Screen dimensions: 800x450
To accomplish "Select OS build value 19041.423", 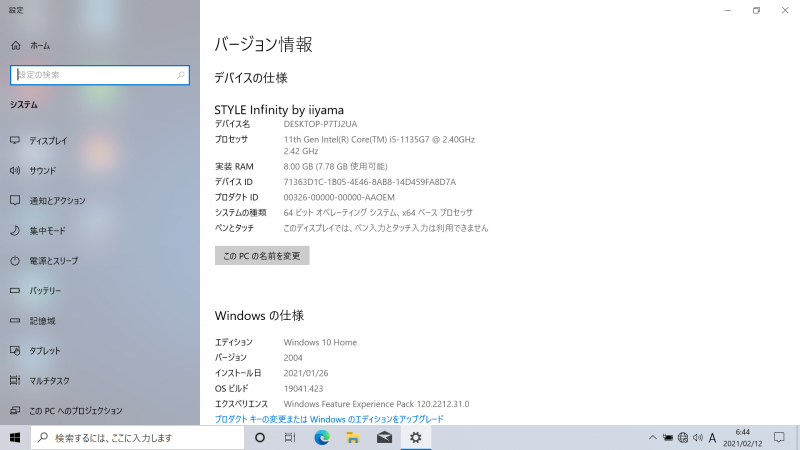I will pos(303,389).
